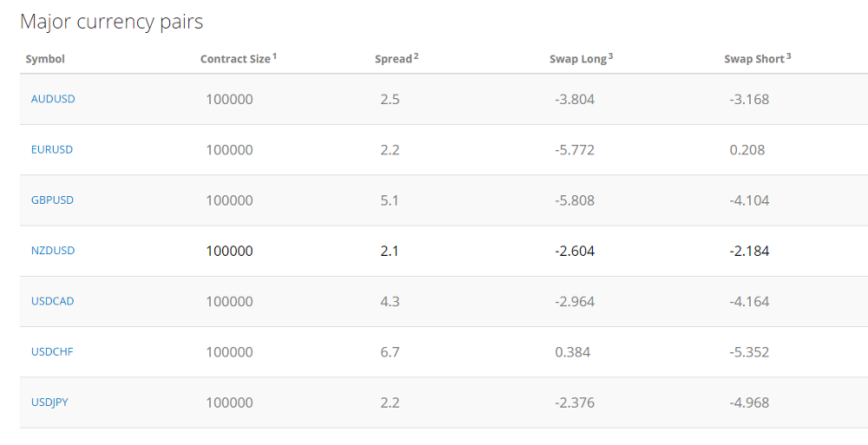
Task: Open the GBPUSD symbol link
Action: tap(53, 200)
